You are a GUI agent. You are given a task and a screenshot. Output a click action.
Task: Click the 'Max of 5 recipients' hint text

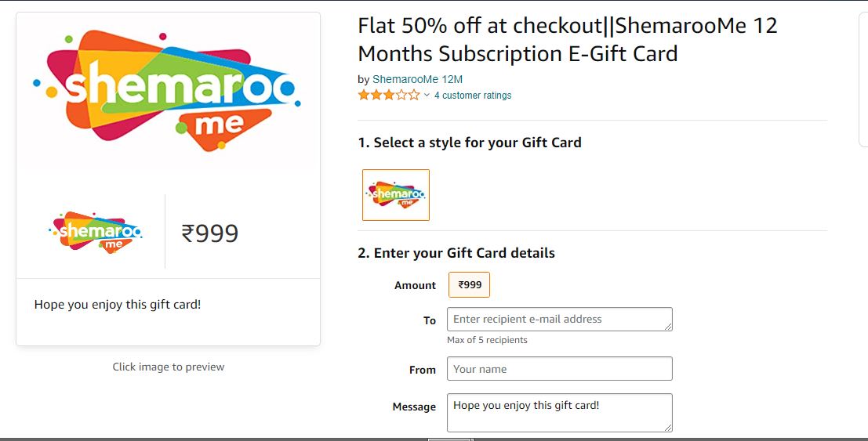point(487,340)
